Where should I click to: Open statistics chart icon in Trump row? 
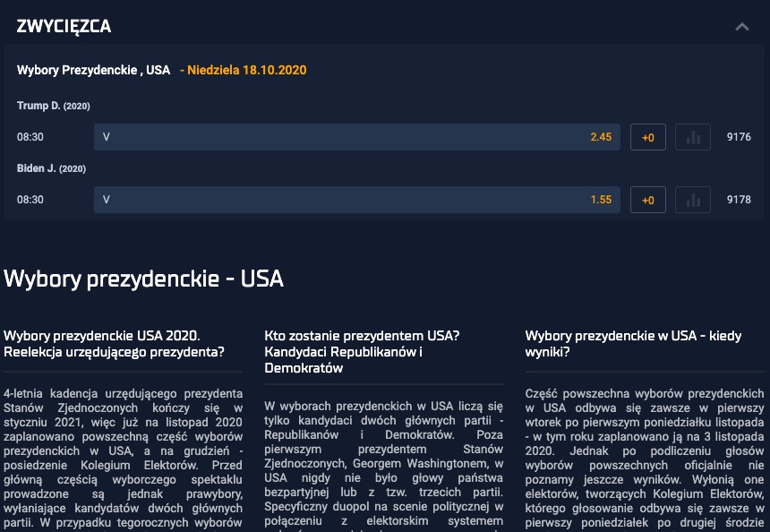(693, 137)
